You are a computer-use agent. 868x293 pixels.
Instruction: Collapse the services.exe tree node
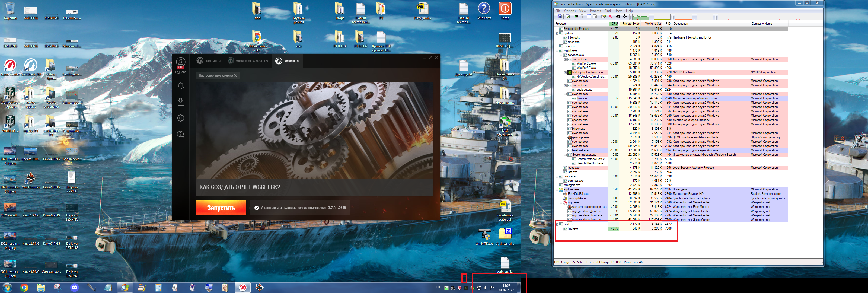[x=561, y=55]
